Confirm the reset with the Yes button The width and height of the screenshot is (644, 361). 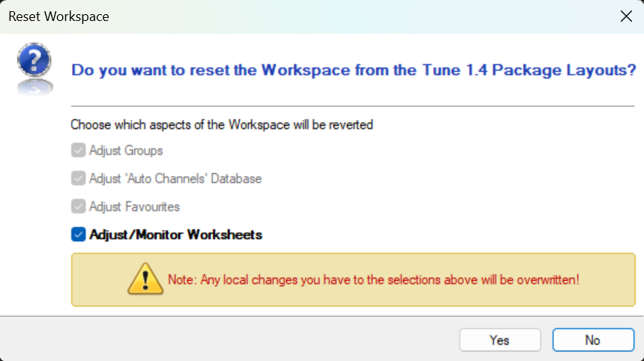pos(499,340)
